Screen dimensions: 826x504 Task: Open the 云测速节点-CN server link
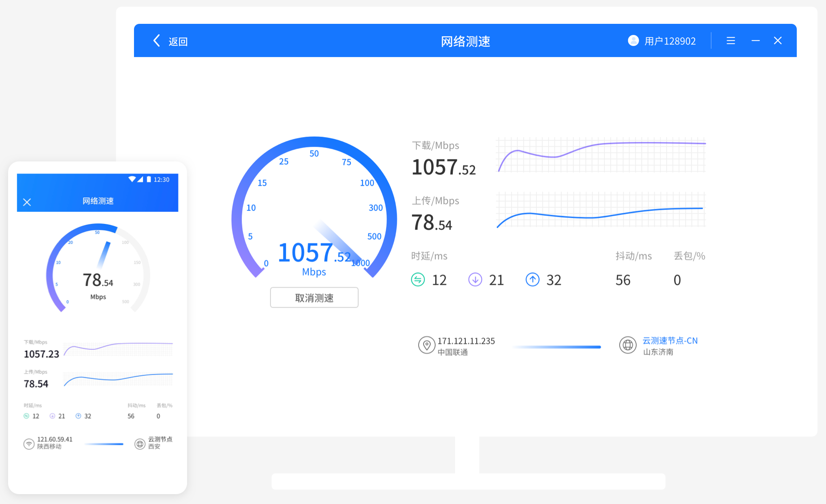(670, 341)
